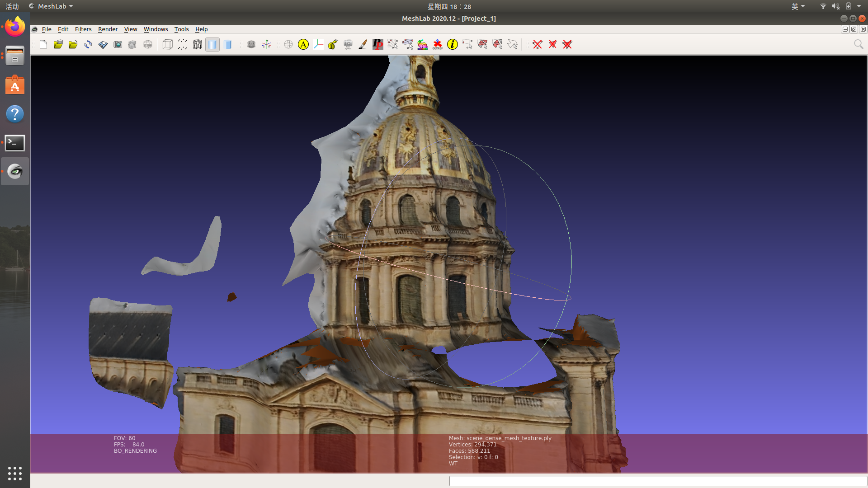The height and width of the screenshot is (488, 868).
Task: Click the Activities button
Action: point(12,6)
